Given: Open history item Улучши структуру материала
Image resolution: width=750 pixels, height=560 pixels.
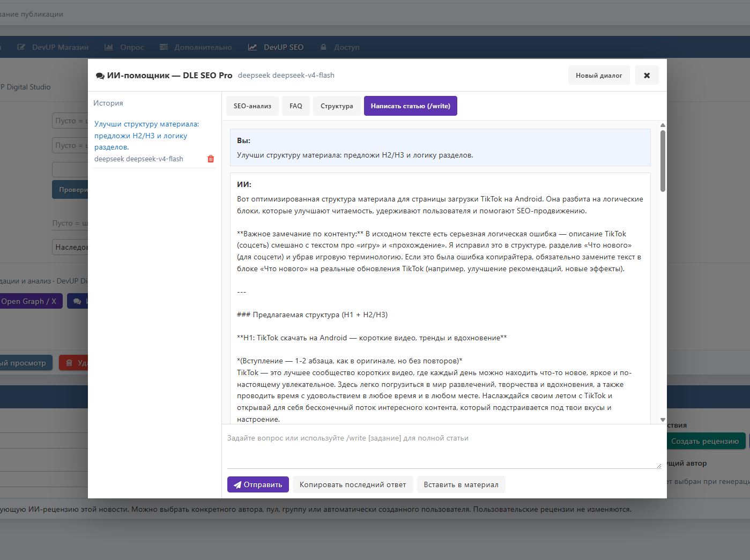Looking at the screenshot, I should pyautogui.click(x=147, y=136).
